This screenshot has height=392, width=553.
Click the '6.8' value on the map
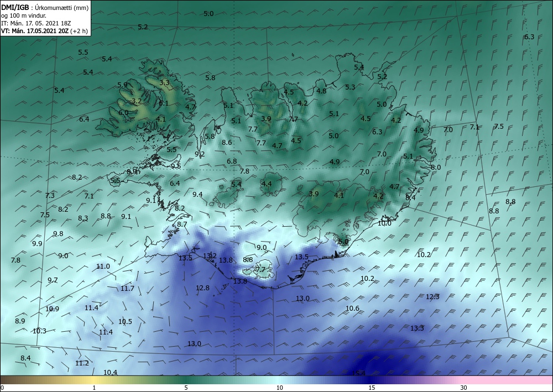click(232, 161)
